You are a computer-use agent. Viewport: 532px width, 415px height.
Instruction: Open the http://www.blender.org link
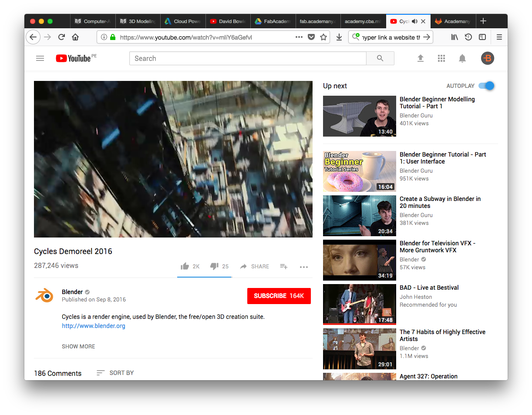point(94,326)
